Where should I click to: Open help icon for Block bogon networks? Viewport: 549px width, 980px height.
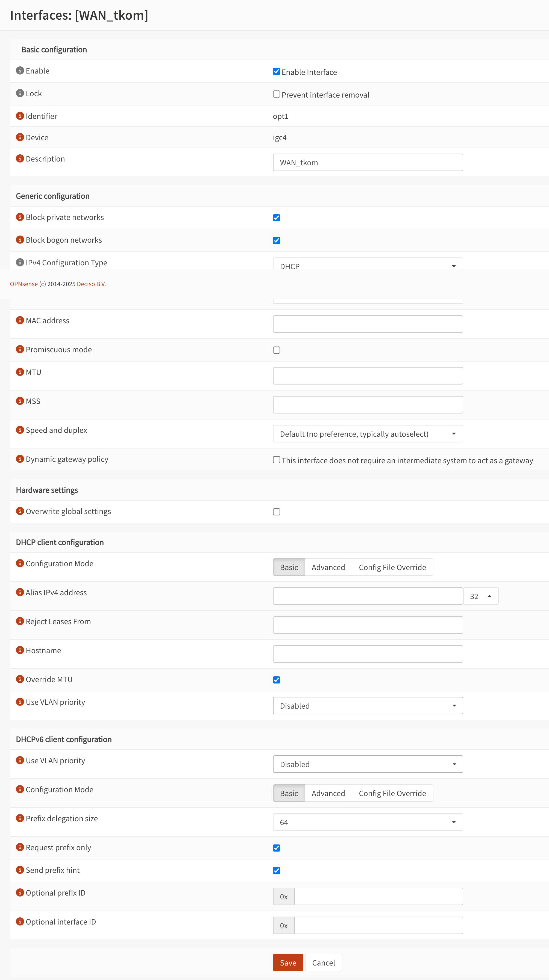(x=20, y=240)
